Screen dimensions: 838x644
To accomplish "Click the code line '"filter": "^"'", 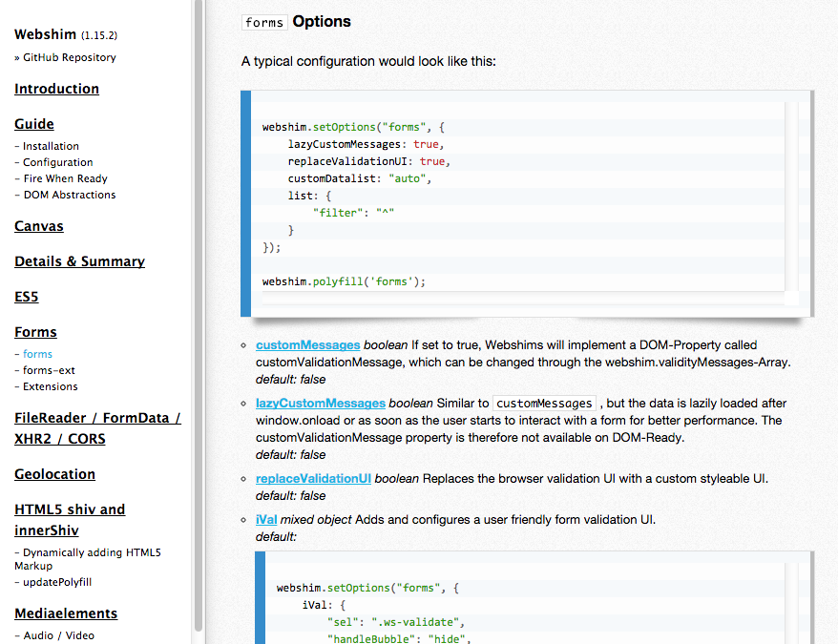I will [354, 213].
